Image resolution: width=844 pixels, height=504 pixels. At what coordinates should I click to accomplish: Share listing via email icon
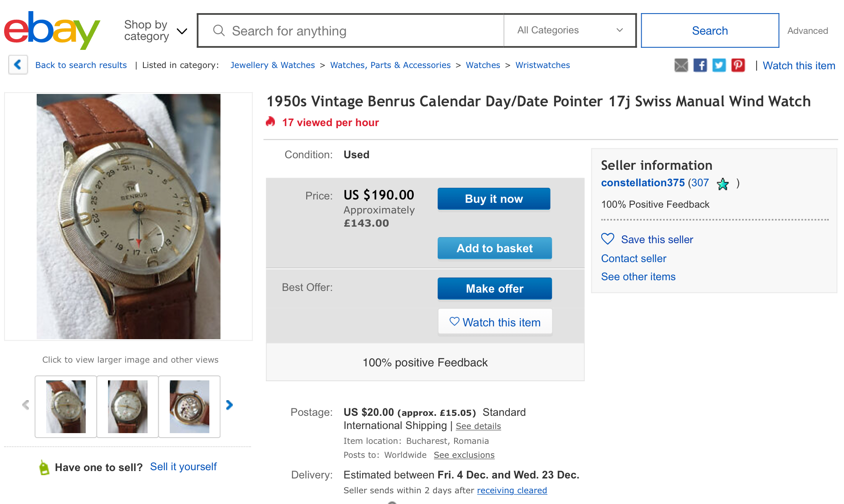pos(681,65)
